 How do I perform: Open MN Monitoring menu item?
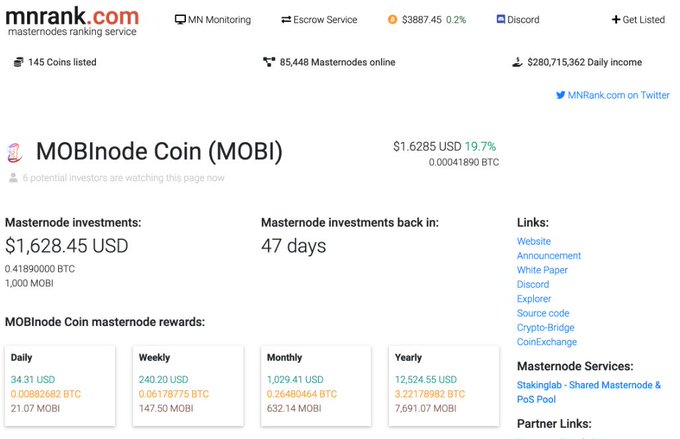213,20
